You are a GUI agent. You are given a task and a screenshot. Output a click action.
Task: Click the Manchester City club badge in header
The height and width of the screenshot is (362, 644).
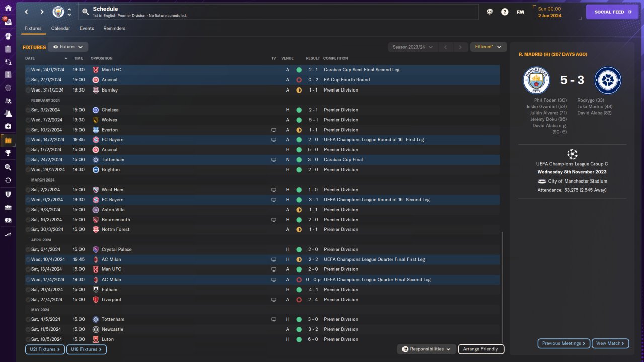pos(58,12)
